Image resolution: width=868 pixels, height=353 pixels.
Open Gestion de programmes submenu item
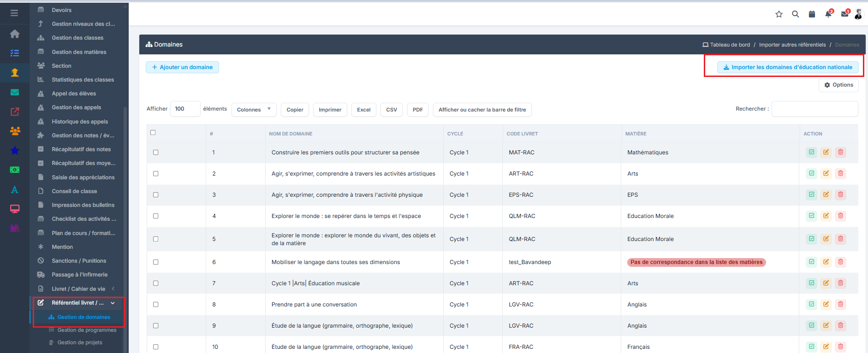87,330
